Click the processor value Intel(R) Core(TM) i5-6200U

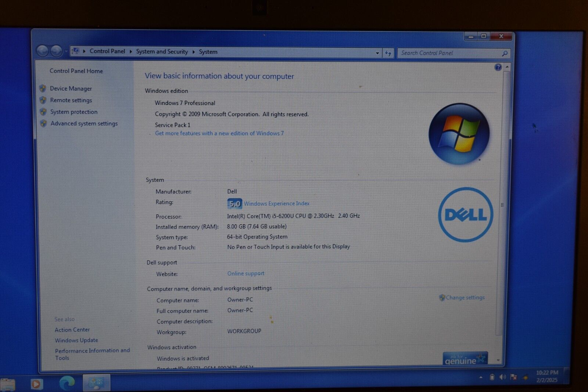tap(293, 216)
